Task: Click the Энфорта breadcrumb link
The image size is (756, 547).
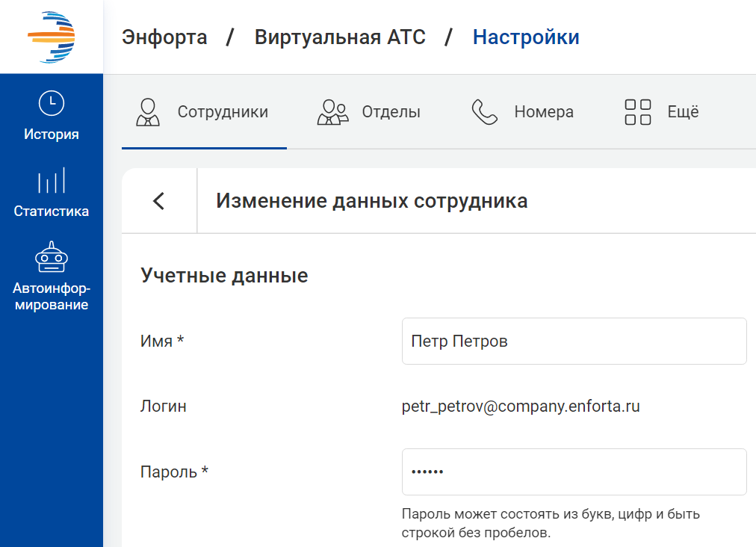Action: pyautogui.click(x=164, y=37)
